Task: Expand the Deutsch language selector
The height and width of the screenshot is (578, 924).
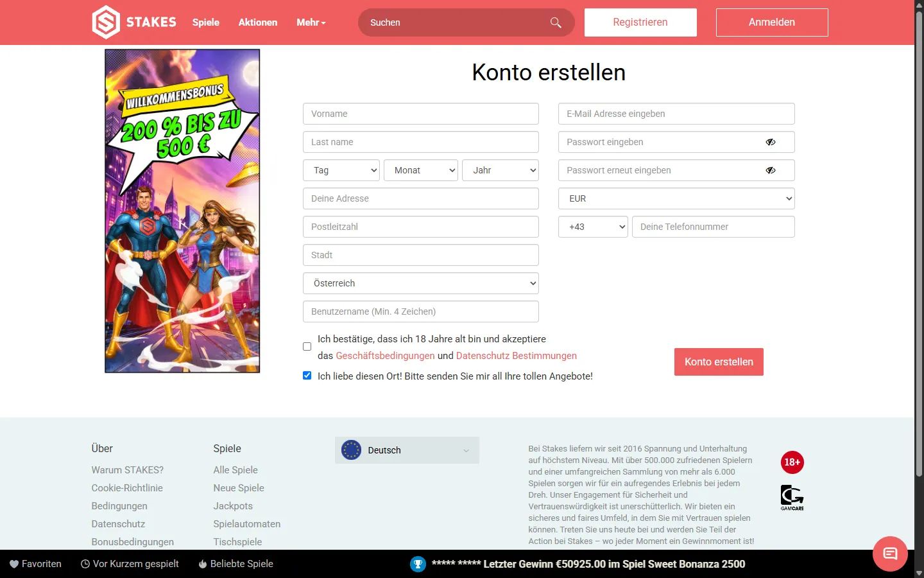Action: tap(407, 450)
